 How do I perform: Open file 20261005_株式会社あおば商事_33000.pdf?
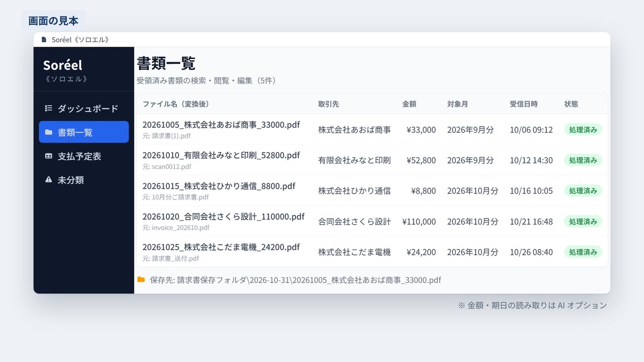tap(221, 125)
